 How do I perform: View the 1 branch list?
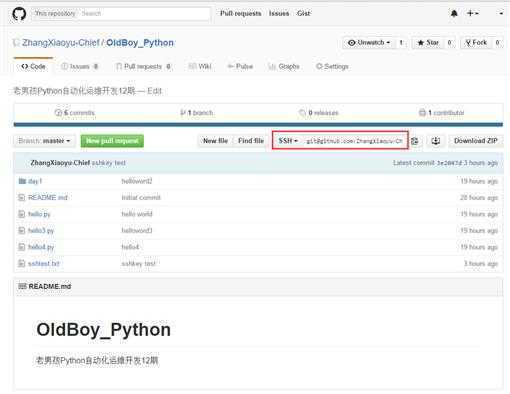tap(197, 113)
